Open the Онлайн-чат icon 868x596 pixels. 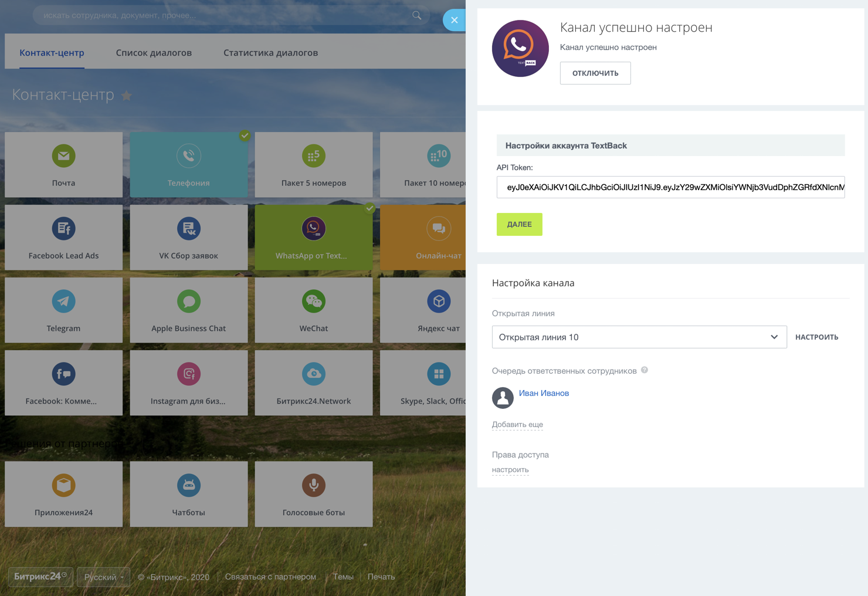(439, 229)
